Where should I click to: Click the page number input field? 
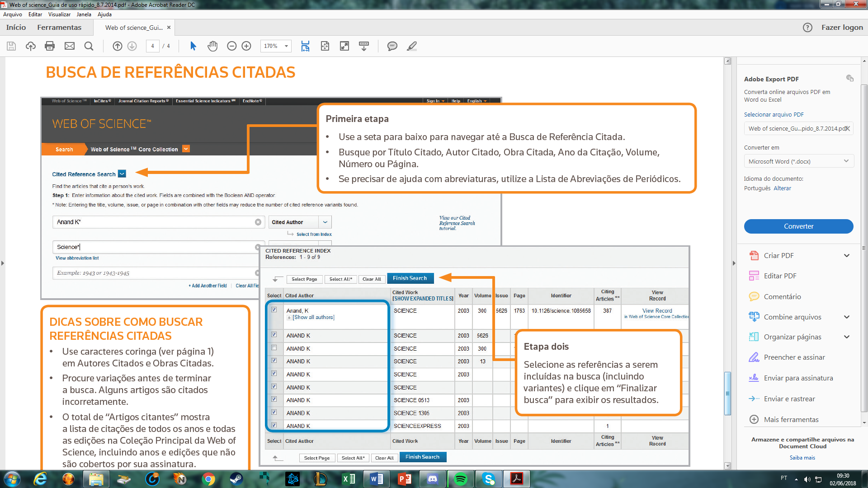[152, 46]
